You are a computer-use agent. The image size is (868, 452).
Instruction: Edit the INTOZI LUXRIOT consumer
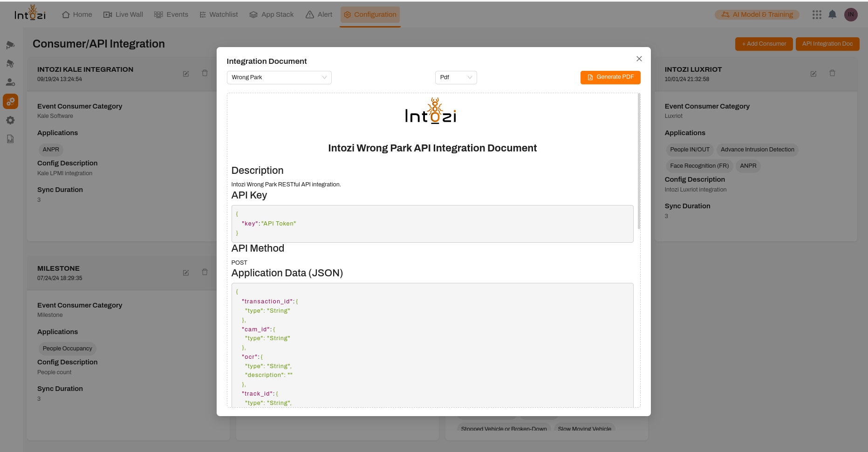point(813,74)
